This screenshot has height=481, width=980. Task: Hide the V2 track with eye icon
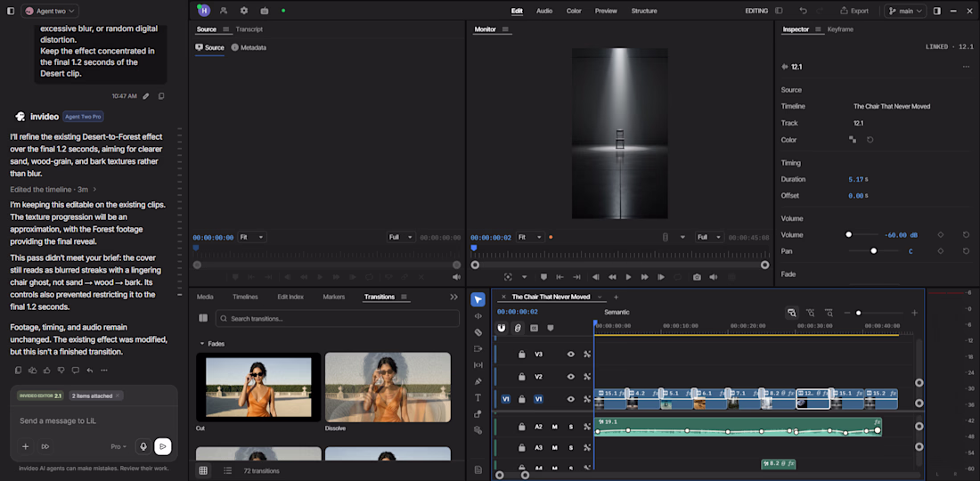coord(570,377)
